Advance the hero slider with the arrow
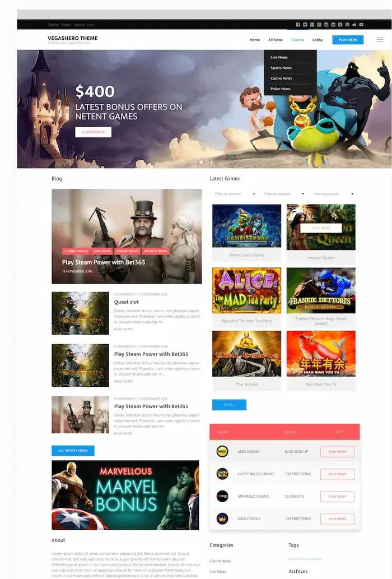This screenshot has height=579, width=392. point(195,162)
